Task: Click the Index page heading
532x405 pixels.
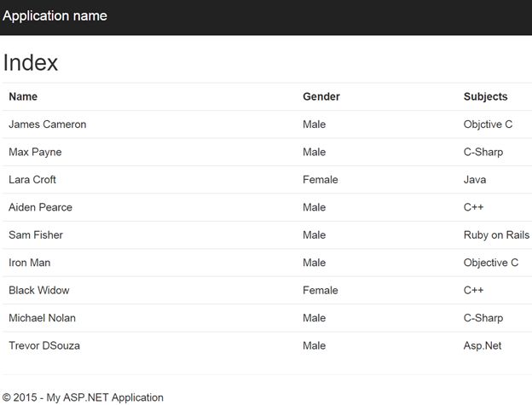Action: click(x=31, y=63)
